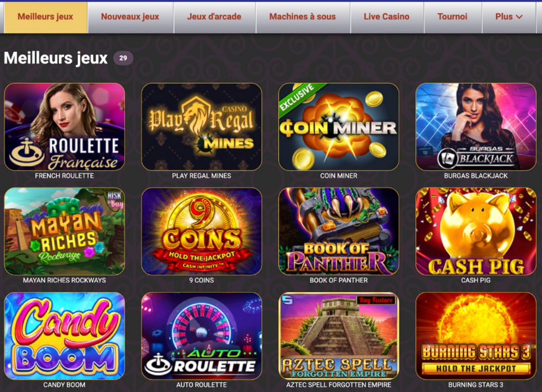Select the Burgas Blackjack thumbnail
The width and height of the screenshot is (542, 392).
(x=476, y=127)
